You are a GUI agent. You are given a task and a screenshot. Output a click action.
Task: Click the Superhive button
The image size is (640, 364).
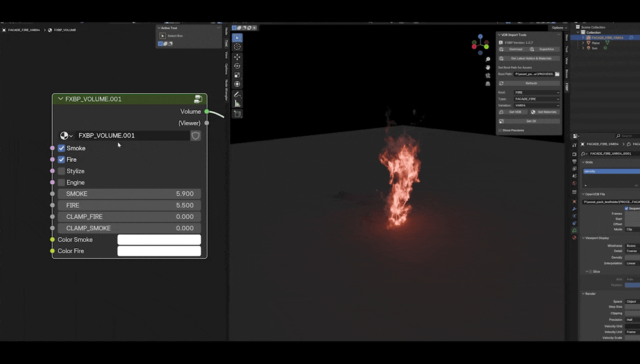545,49
